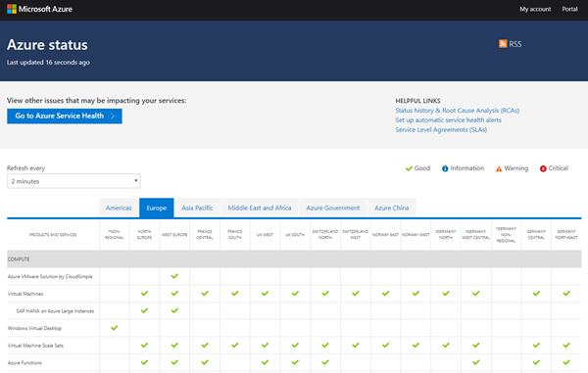588x373 pixels.
Task: Click Virtual Machines Norway East checkmark
Action: point(385,294)
